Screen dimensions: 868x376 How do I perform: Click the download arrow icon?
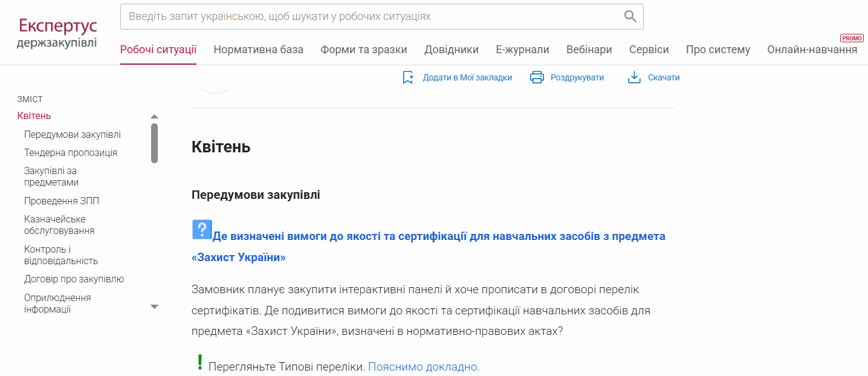(x=634, y=77)
